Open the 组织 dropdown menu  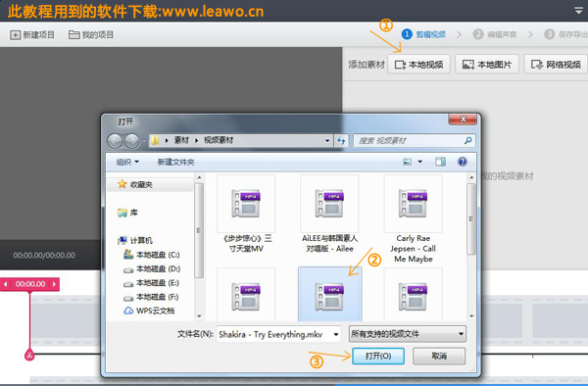(127, 162)
